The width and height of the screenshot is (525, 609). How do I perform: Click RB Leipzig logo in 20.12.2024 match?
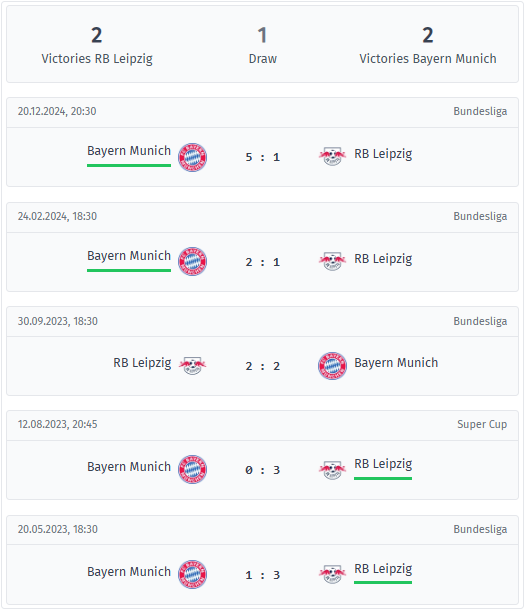(x=332, y=156)
